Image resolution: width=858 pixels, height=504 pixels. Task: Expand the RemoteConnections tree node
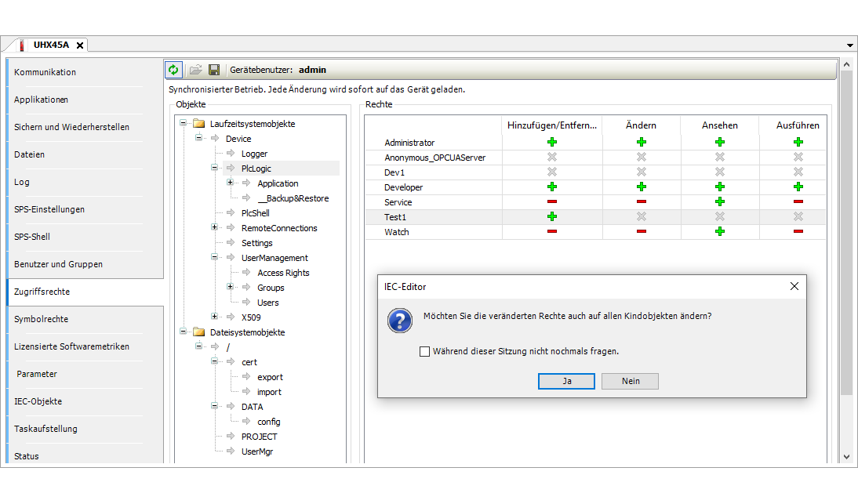pos(215,228)
